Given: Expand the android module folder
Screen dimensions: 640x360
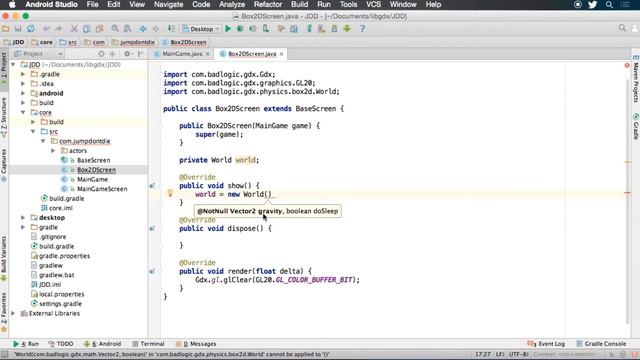Looking at the screenshot, I should click(23, 93).
